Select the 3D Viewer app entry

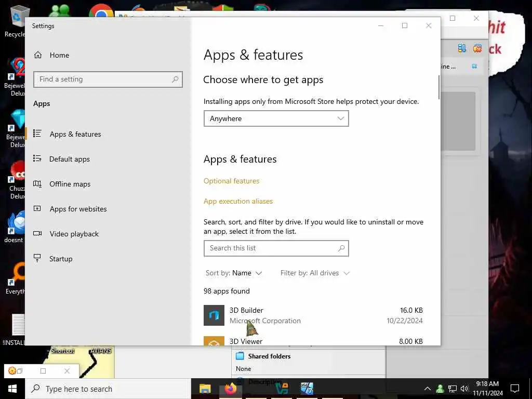pyautogui.click(x=313, y=341)
